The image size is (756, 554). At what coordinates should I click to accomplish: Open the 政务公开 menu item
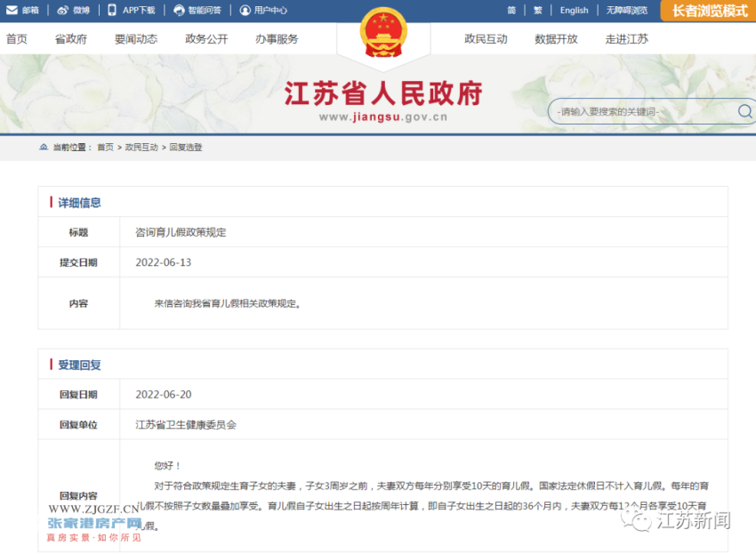pyautogui.click(x=206, y=39)
